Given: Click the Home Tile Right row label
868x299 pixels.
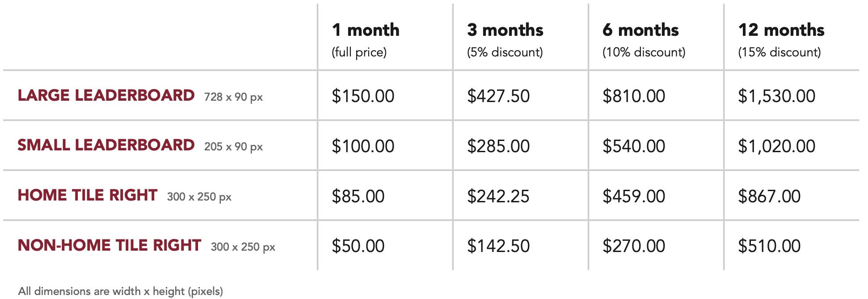Looking at the screenshot, I should tap(88, 195).
